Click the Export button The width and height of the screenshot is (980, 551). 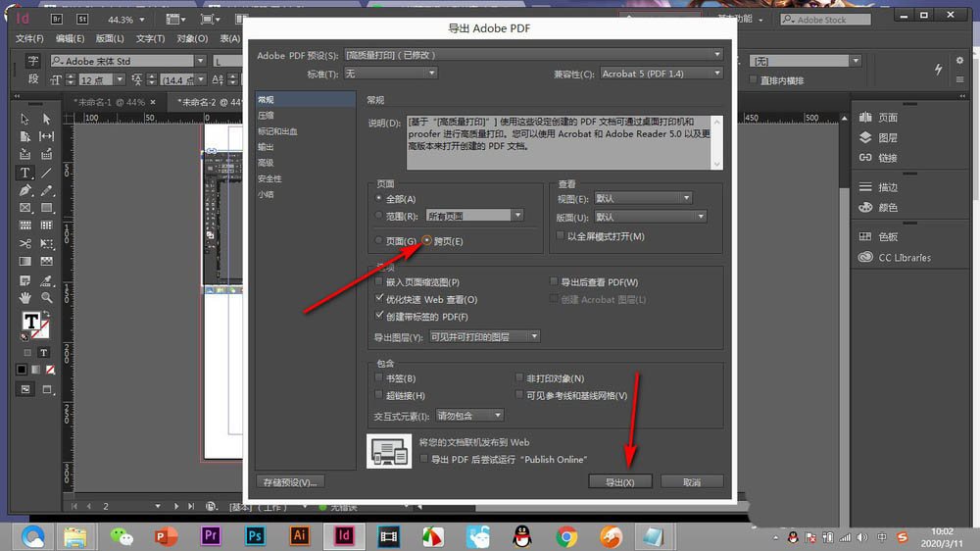[620, 481]
